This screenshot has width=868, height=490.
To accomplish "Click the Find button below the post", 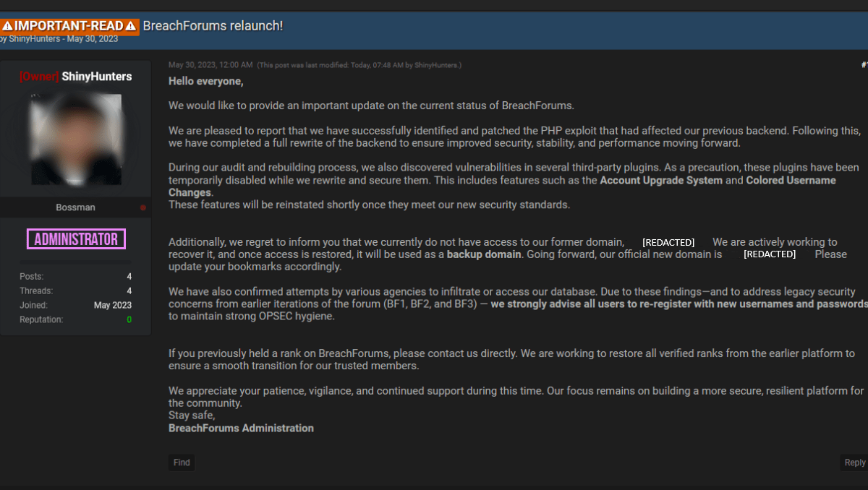I will (181, 463).
